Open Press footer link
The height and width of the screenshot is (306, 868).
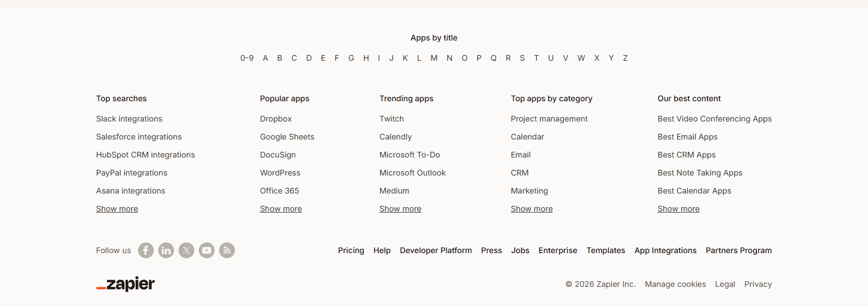492,250
